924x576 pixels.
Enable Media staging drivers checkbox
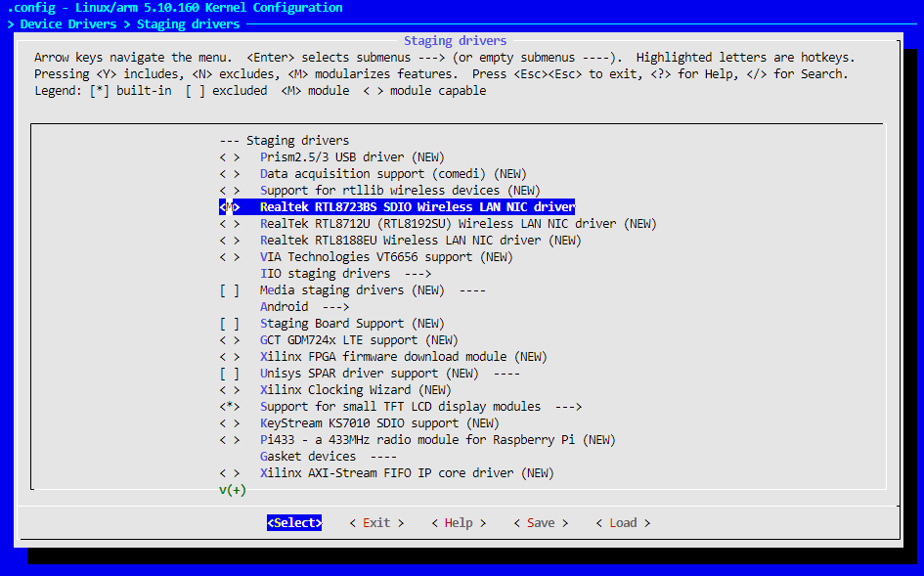point(230,290)
